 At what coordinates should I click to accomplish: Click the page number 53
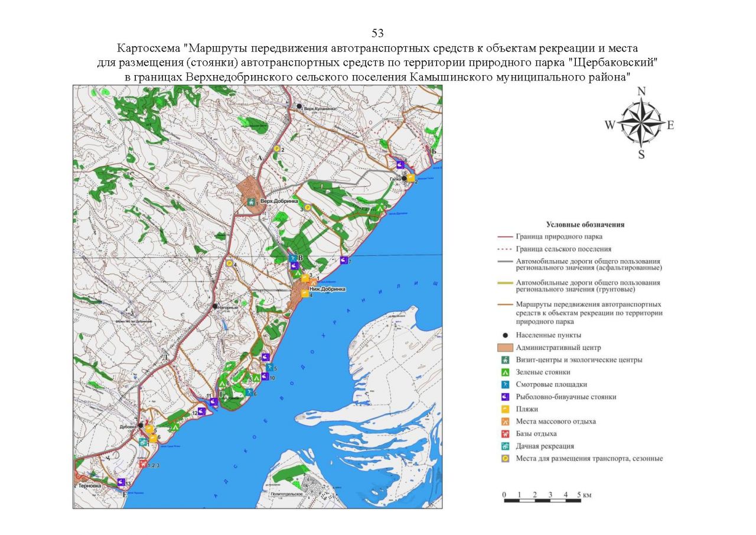click(378, 33)
